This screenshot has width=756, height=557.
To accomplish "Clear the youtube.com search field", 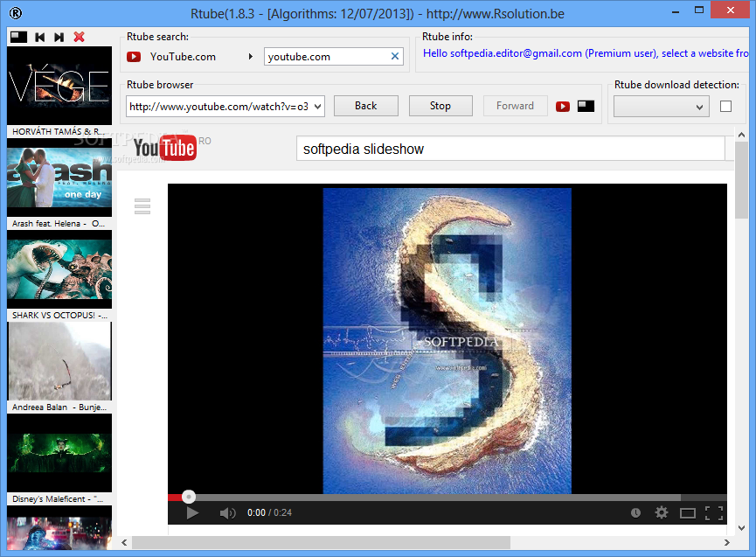I will tap(395, 57).
